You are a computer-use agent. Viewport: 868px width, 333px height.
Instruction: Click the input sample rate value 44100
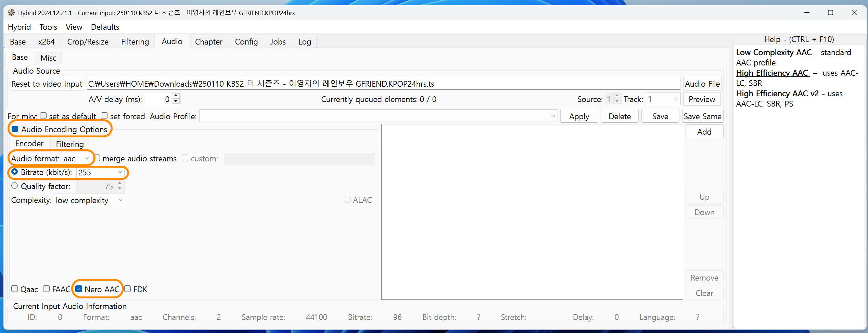coord(317,317)
